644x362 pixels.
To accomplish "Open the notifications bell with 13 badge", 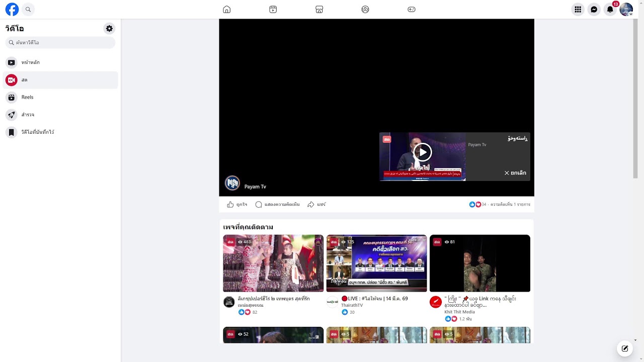I will click(x=610, y=9).
